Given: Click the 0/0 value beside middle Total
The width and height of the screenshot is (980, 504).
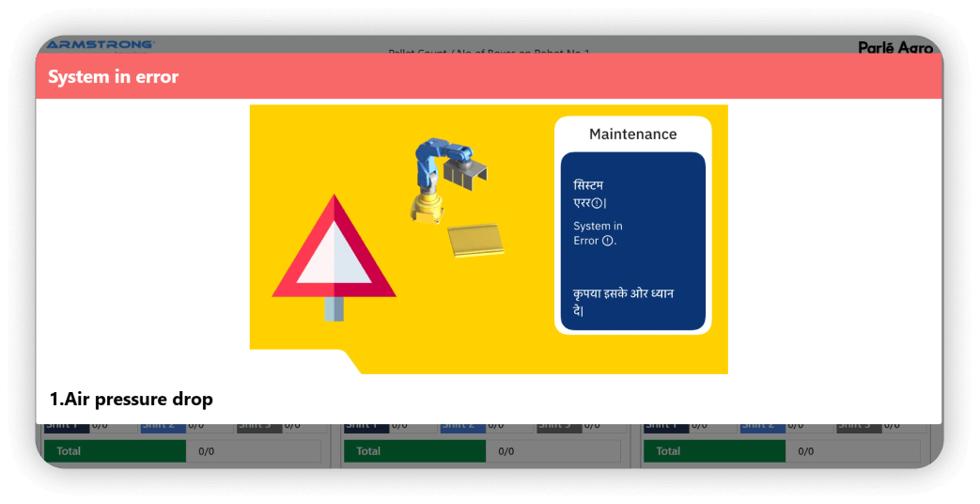Looking at the screenshot, I should pos(506,451).
